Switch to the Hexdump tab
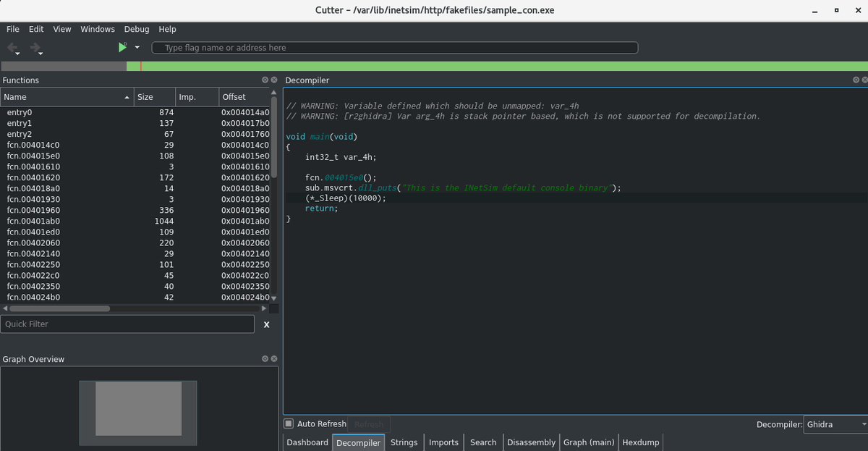 (639, 442)
